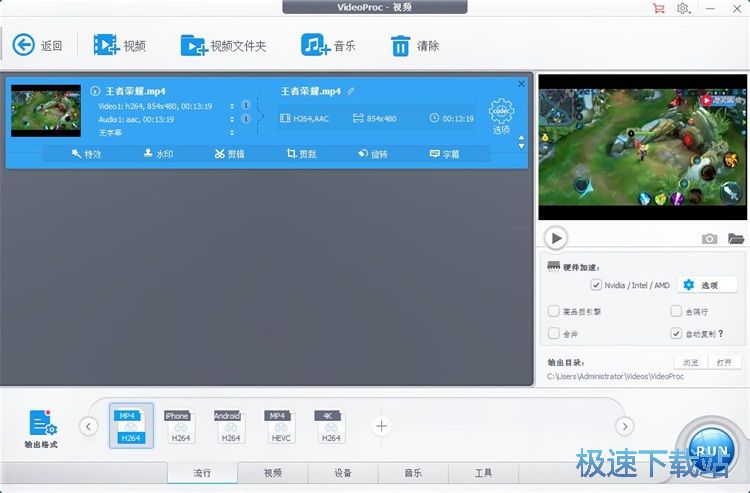Take a snapshot with the camera icon
Image resolution: width=750 pixels, height=493 pixels.
click(709, 239)
